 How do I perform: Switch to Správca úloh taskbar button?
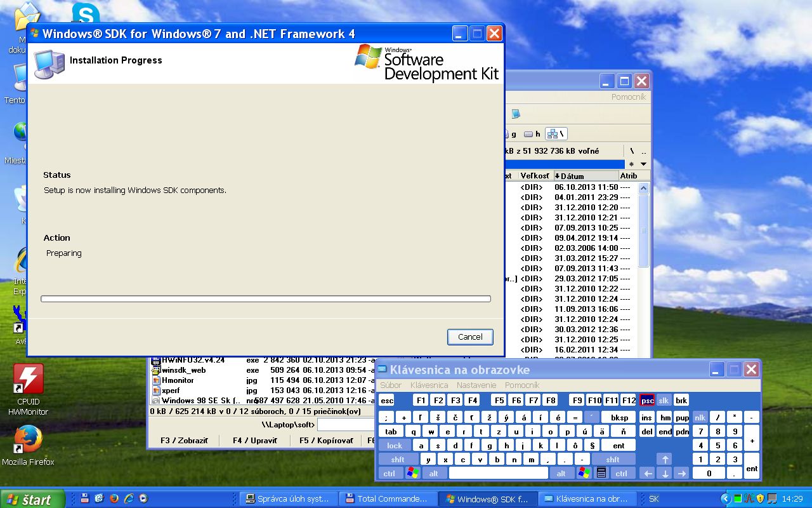coord(288,499)
